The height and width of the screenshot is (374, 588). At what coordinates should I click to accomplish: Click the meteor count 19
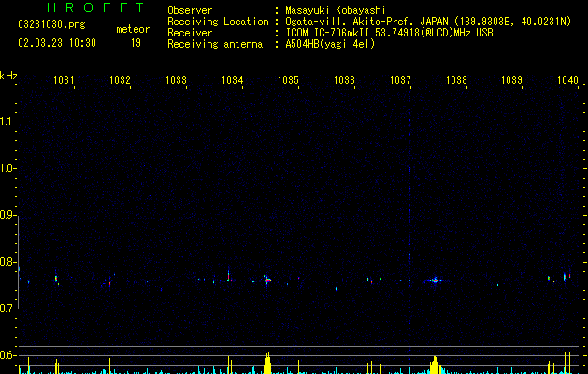[136, 43]
